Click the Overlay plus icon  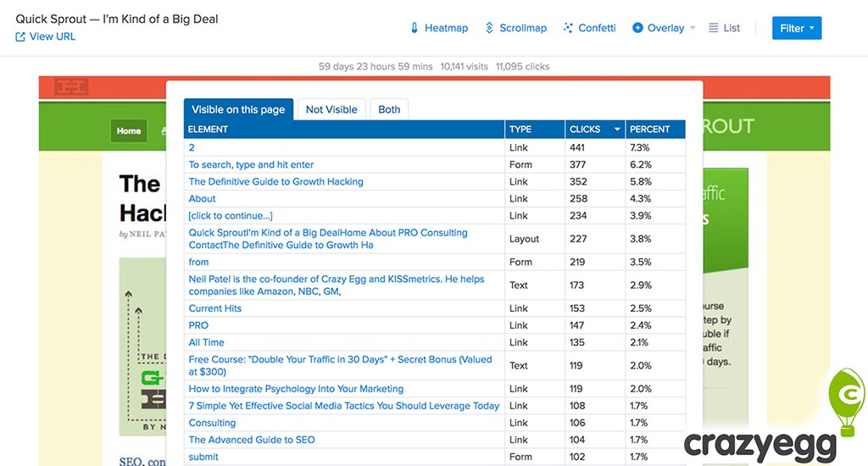coord(637,28)
